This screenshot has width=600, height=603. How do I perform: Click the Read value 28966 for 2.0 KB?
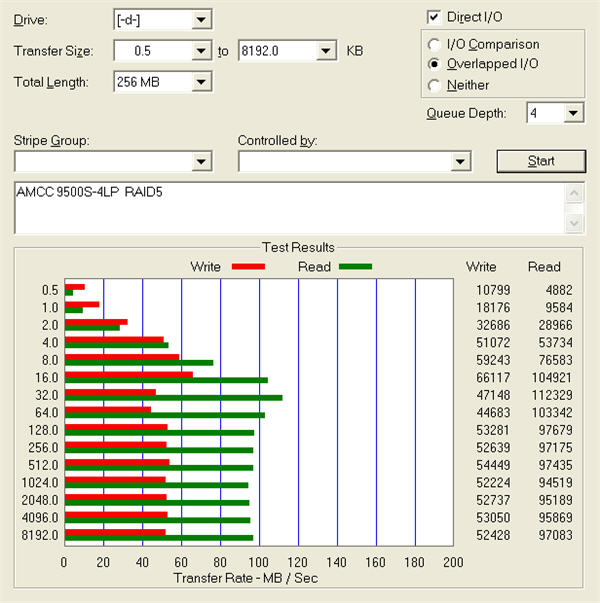click(555, 325)
